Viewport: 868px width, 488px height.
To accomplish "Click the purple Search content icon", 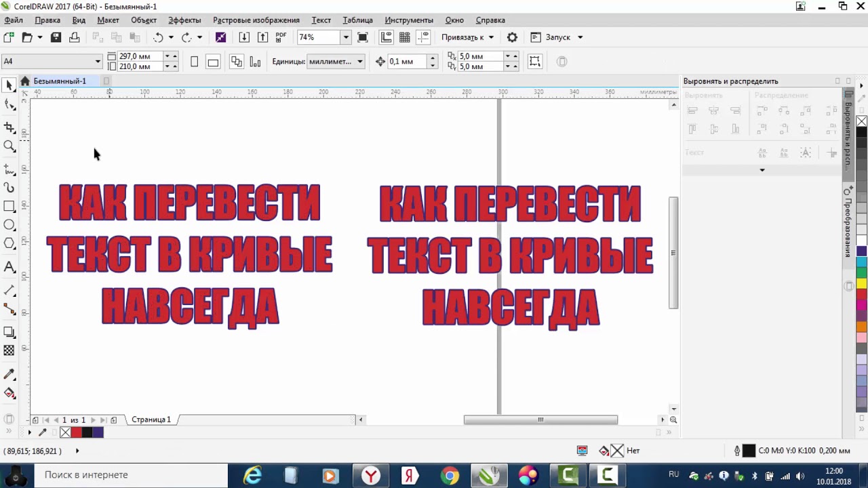I will [x=220, y=37].
